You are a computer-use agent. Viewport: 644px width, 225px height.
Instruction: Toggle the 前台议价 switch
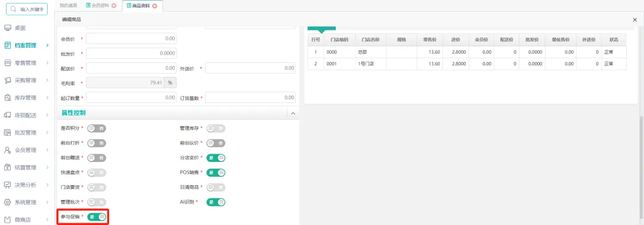pyautogui.click(x=216, y=143)
